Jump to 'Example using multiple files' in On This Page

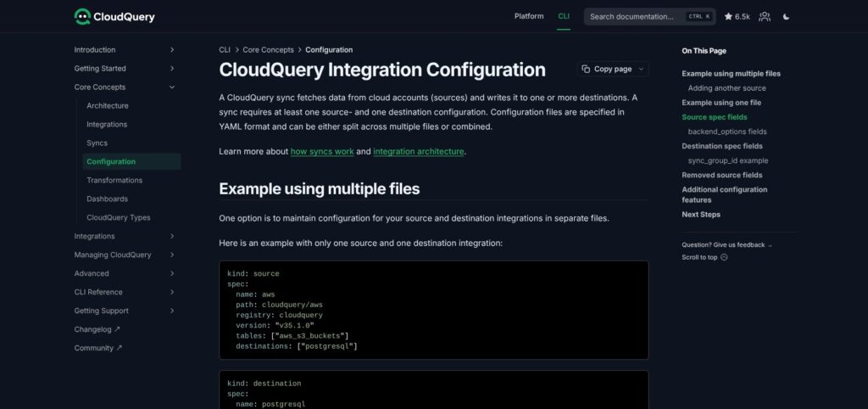coord(732,74)
